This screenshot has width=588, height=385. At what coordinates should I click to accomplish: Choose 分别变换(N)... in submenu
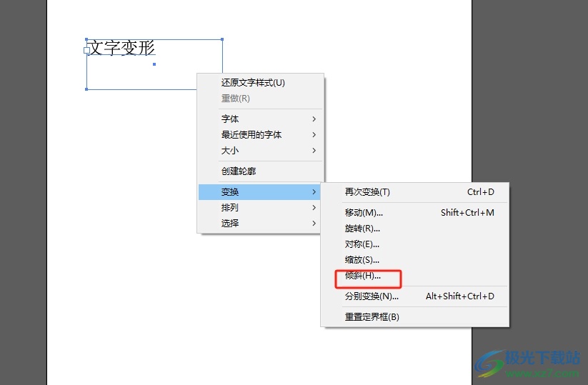[415, 296]
